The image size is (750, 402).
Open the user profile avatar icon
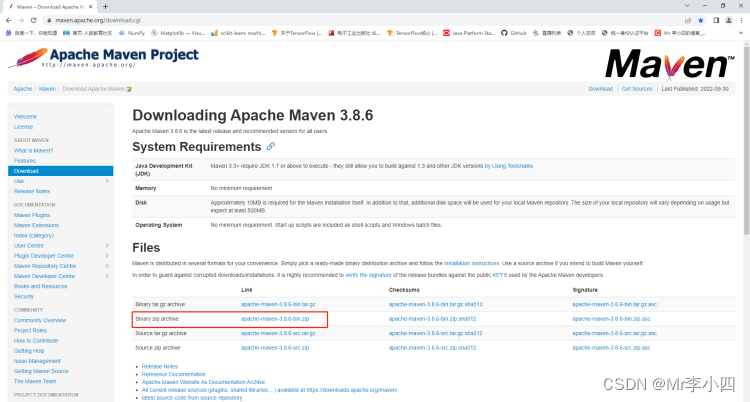click(x=729, y=20)
